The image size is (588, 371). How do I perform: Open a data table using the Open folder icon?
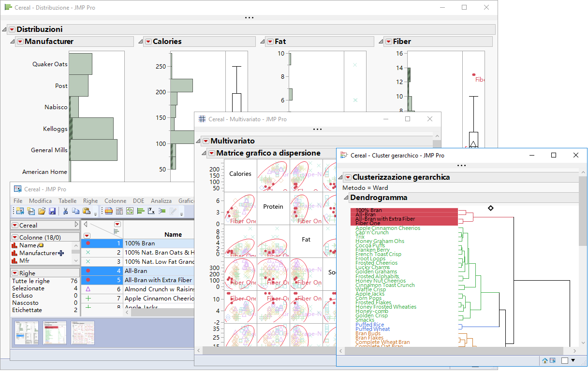pos(41,211)
